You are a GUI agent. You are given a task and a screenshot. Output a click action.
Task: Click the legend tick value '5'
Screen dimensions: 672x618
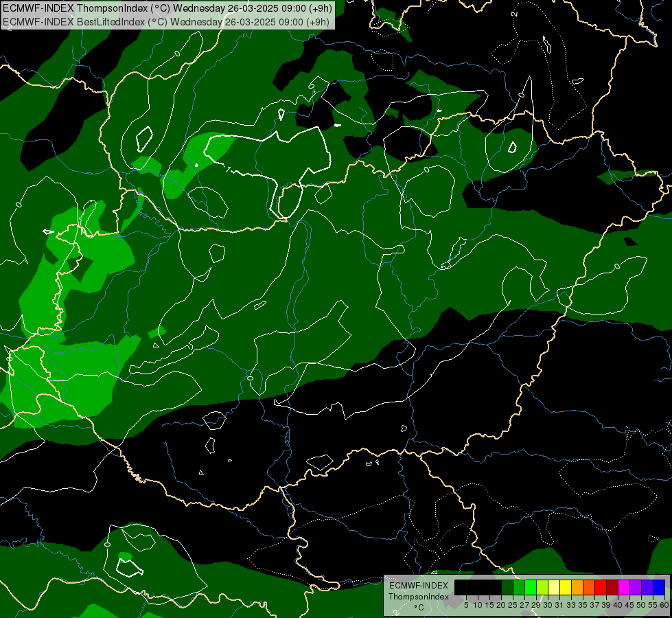[466, 605]
